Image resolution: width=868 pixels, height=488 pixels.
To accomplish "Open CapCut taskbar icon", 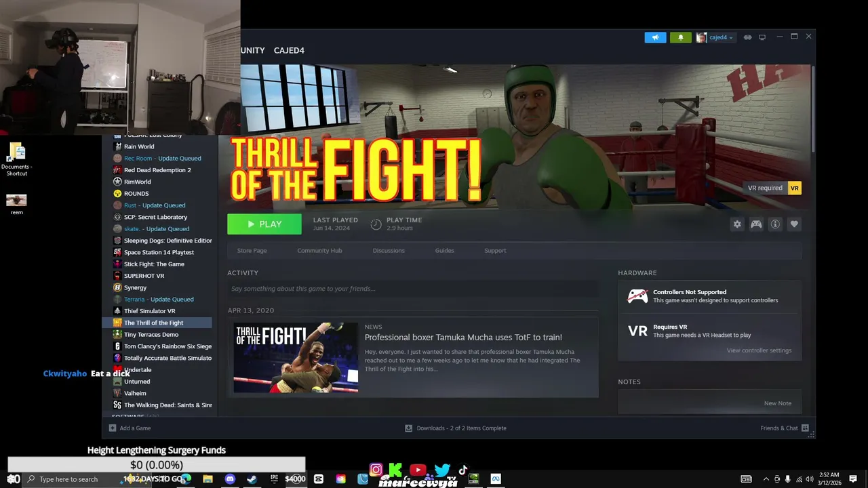I will tap(318, 479).
